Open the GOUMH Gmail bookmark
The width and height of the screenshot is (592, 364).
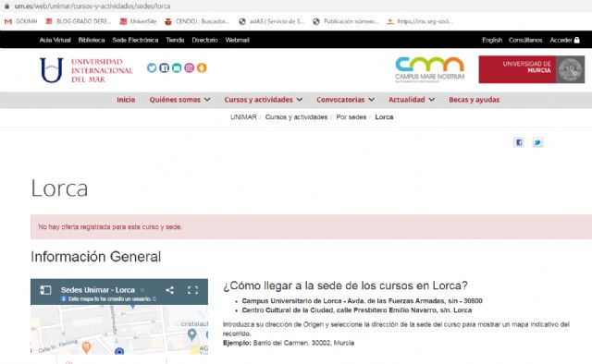20,21
